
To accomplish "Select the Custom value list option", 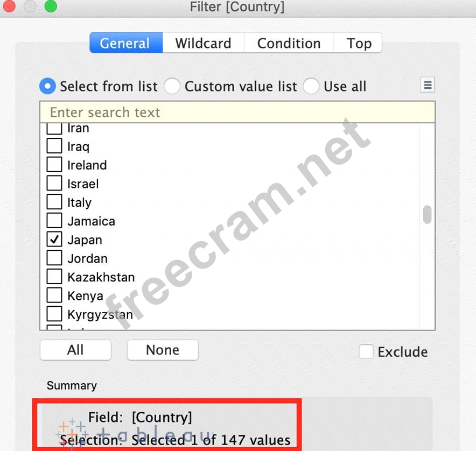I will [x=172, y=86].
